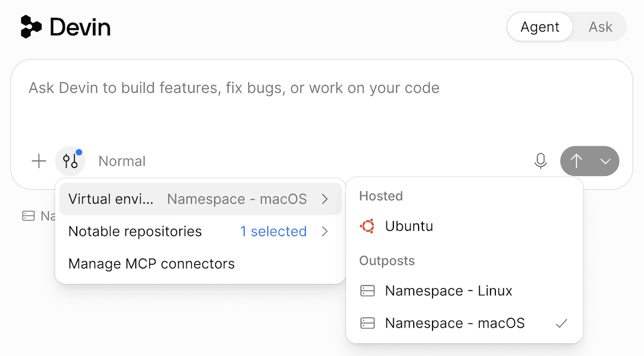This screenshot has height=356, width=644.
Task: Click chevron on Notable repositories row
Action: tap(325, 231)
